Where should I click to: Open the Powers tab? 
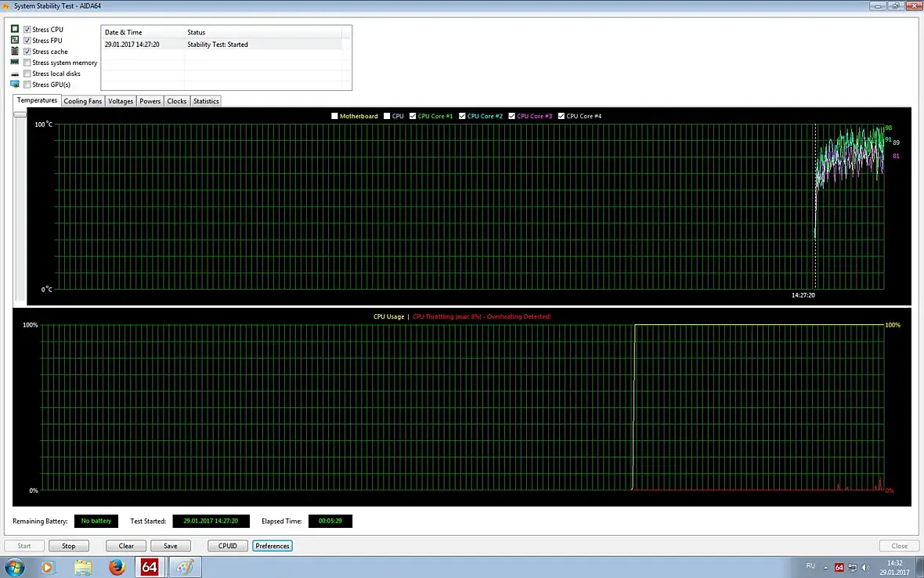[x=150, y=101]
